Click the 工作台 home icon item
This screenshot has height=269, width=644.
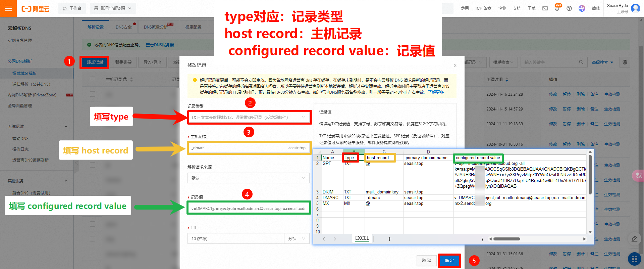coord(72,8)
